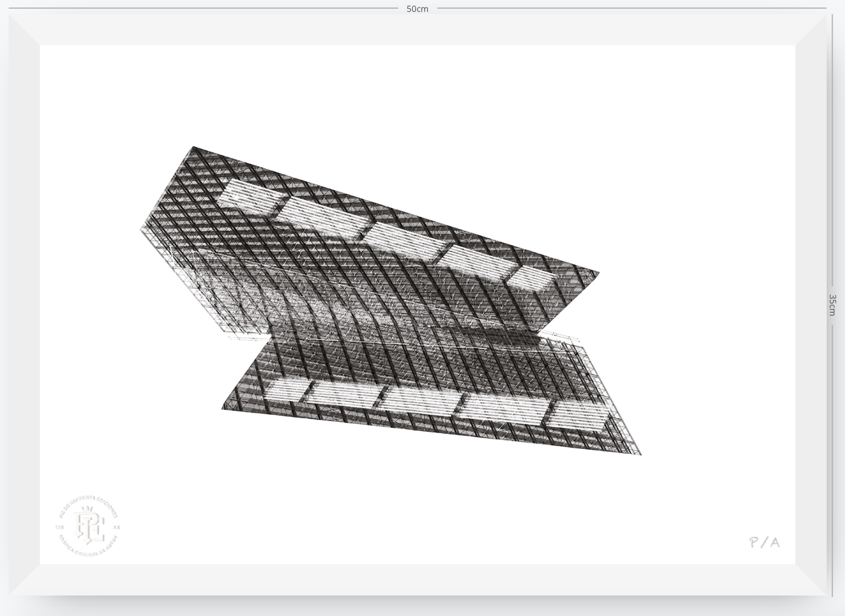Click the top-left mitered corner of the frame
The width and height of the screenshot is (845, 616).
(24, 30)
